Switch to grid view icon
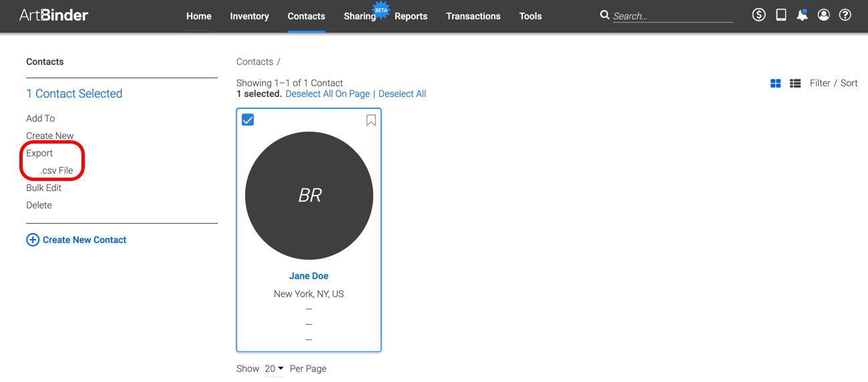The width and height of the screenshot is (868, 382). 776,83
